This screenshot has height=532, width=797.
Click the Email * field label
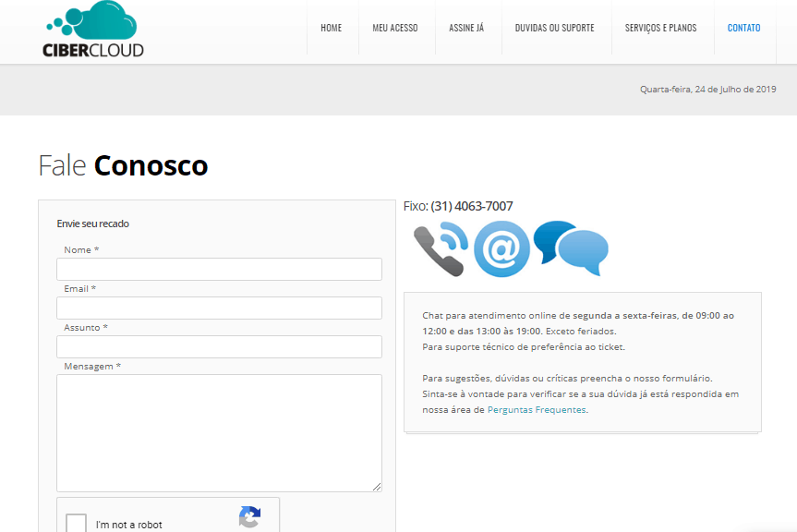pos(79,288)
